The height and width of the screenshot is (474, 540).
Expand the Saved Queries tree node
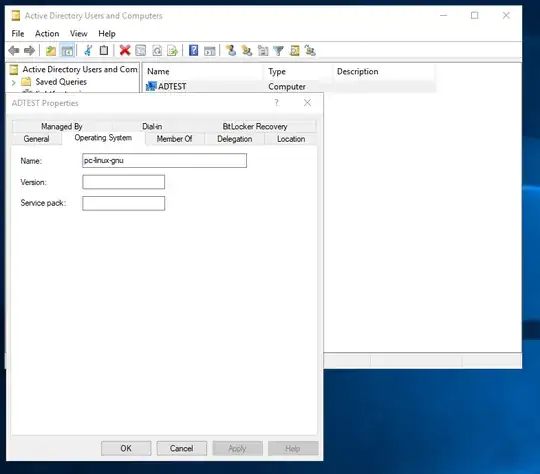tap(13, 83)
